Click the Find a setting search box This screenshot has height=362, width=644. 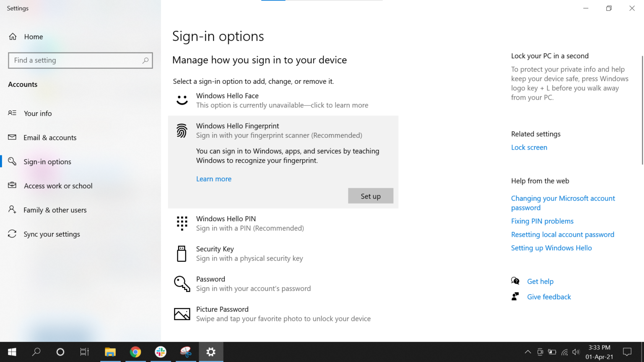[x=80, y=60]
